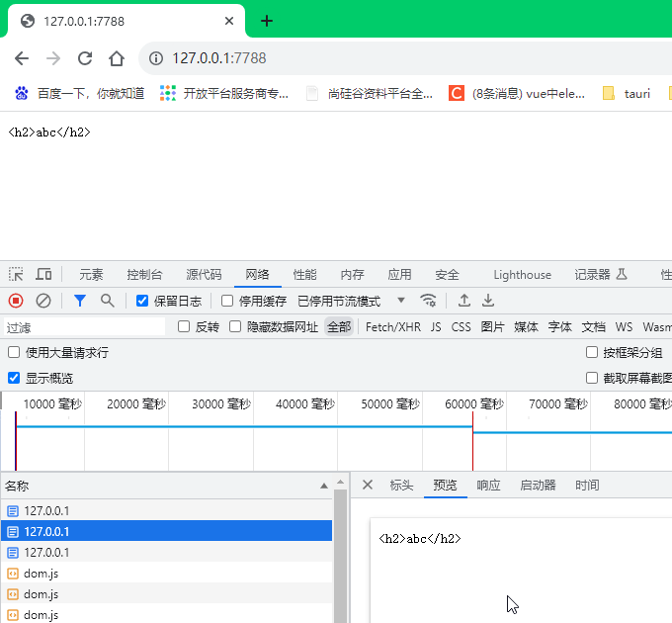672x623 pixels.
Task: Open the Baidu bookmark
Action: [80, 94]
